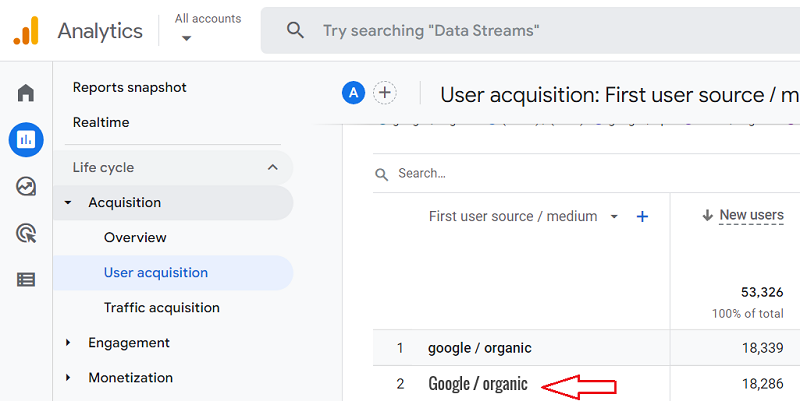Open the Explore icon in sidebar
800x401 pixels.
(x=26, y=187)
